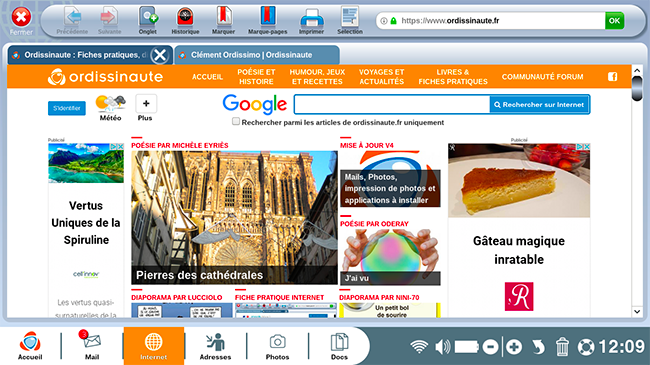Click the 12:09 clock

coord(621,347)
